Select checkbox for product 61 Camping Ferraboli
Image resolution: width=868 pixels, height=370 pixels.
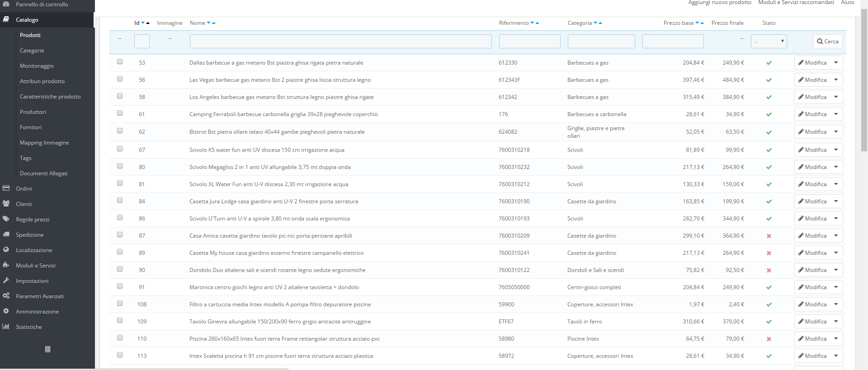pos(120,113)
